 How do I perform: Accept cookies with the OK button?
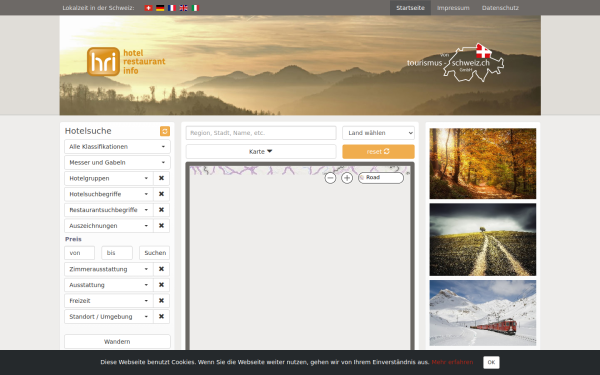[x=491, y=362]
